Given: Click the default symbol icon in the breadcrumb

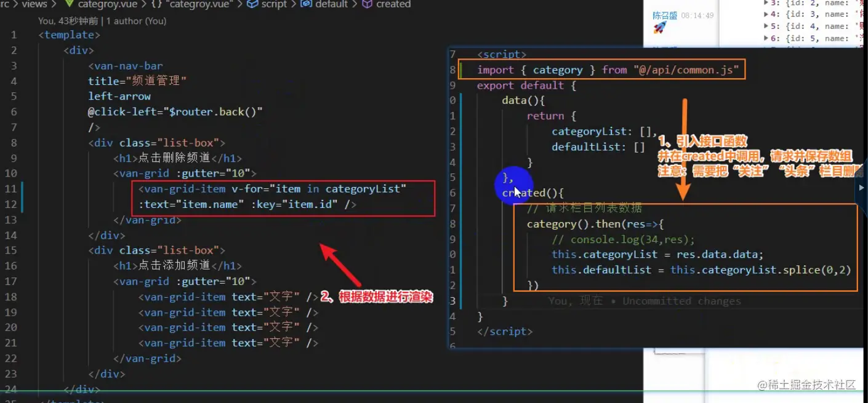Looking at the screenshot, I should pos(306,4).
